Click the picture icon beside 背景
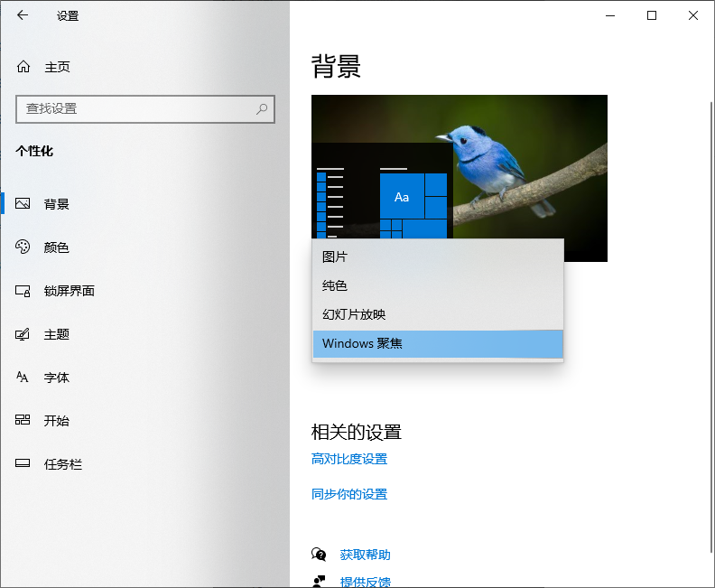This screenshot has height=588, width=715. (23, 203)
